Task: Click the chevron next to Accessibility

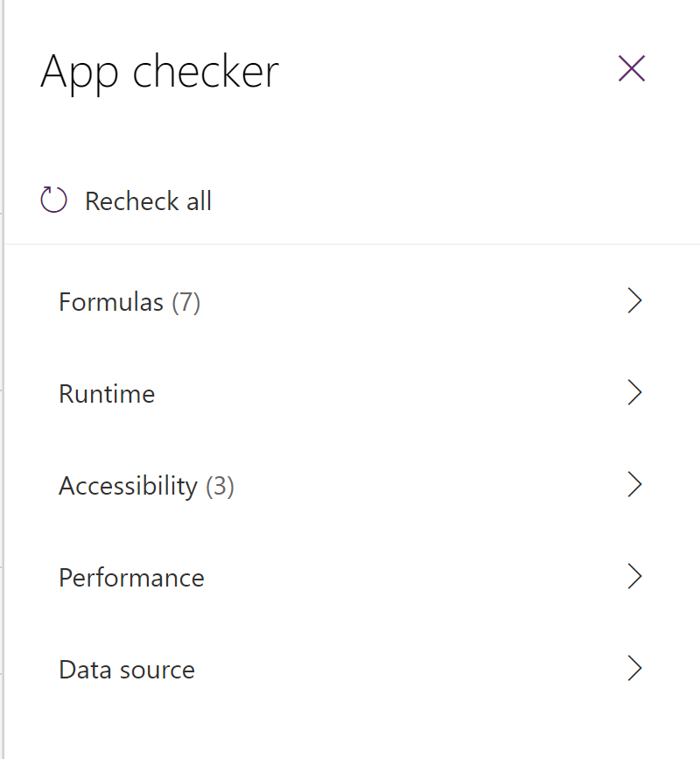Action: [x=634, y=485]
